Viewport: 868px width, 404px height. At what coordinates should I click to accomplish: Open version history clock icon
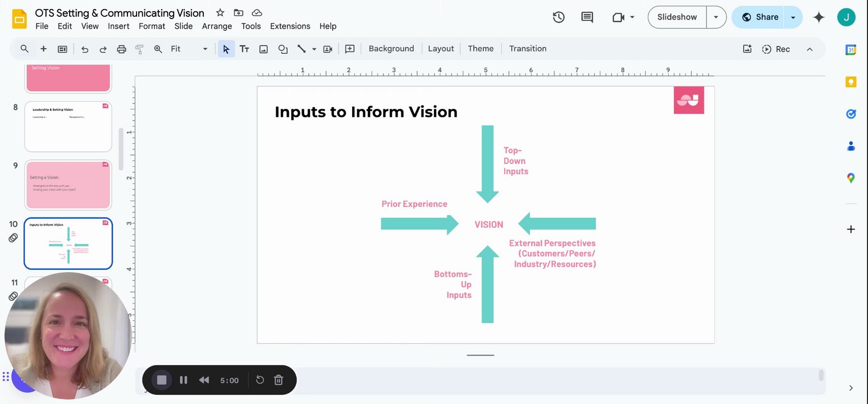(x=559, y=17)
